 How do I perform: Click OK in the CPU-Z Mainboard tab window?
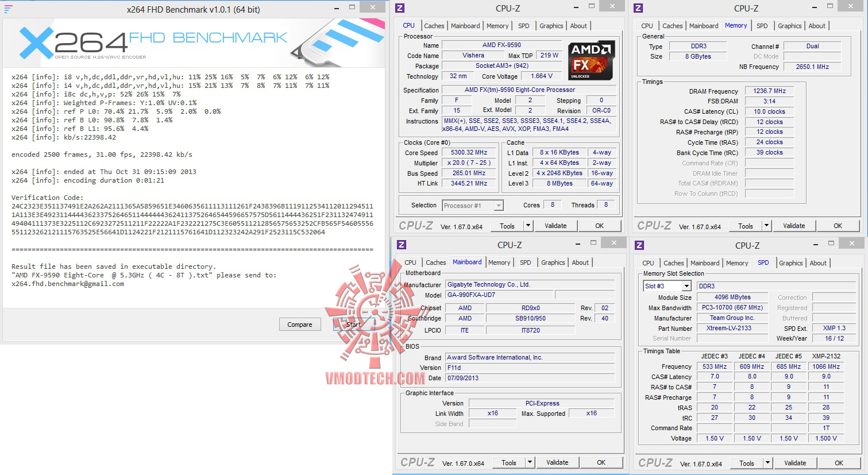pos(601,462)
